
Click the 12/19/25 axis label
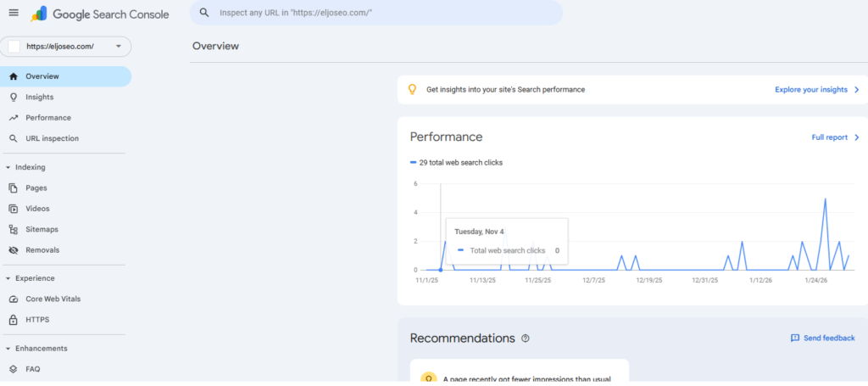pyautogui.click(x=648, y=281)
